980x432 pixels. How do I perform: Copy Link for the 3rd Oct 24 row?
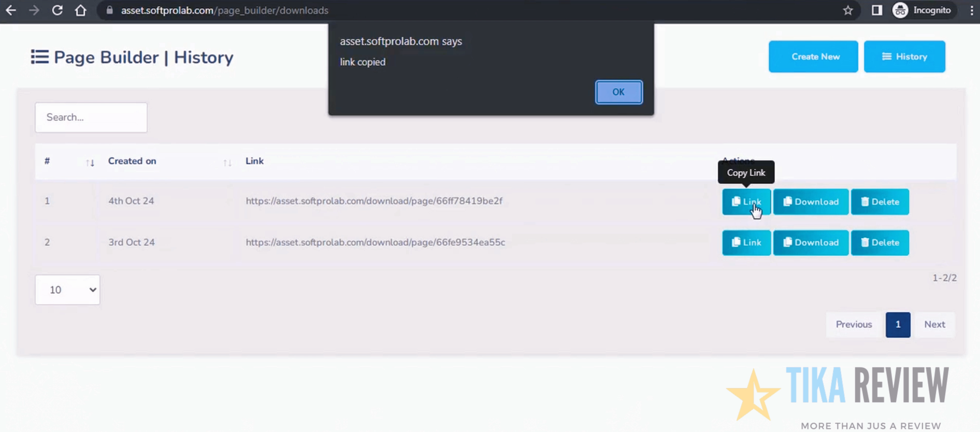pos(746,242)
